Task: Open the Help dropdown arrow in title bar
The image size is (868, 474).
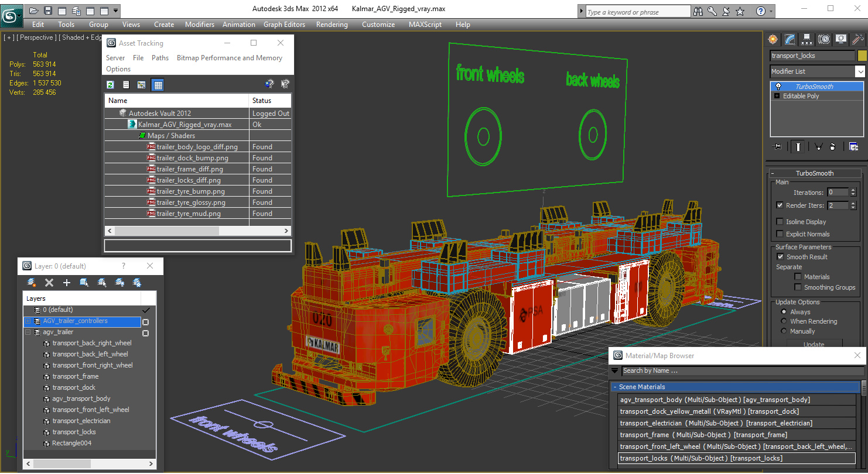Action: pos(770,11)
